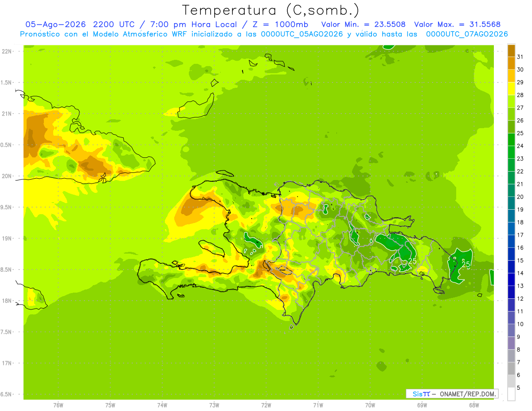The width and height of the screenshot is (532, 411).
Task: Click colorbar value label "16"
Action: (x=520, y=248)
